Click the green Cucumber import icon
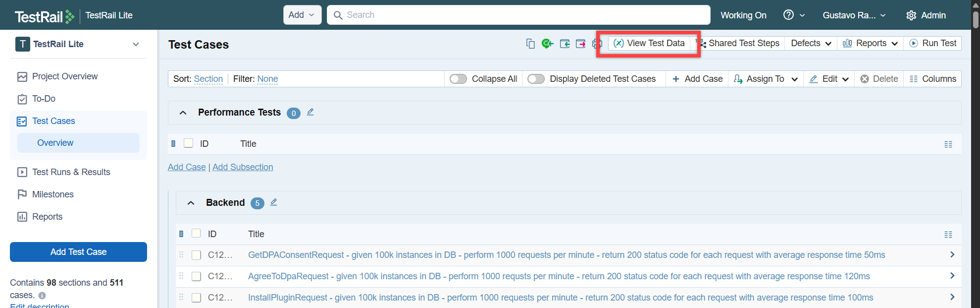 (547, 44)
